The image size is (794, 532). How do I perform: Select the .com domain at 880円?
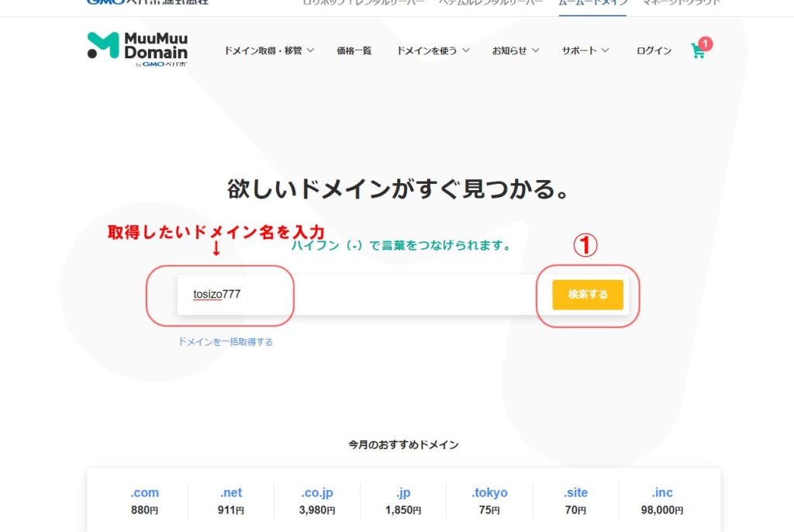(x=144, y=500)
